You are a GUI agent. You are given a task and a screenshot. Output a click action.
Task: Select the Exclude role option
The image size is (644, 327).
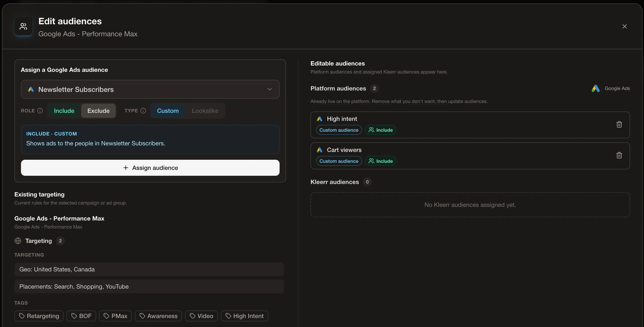point(98,111)
